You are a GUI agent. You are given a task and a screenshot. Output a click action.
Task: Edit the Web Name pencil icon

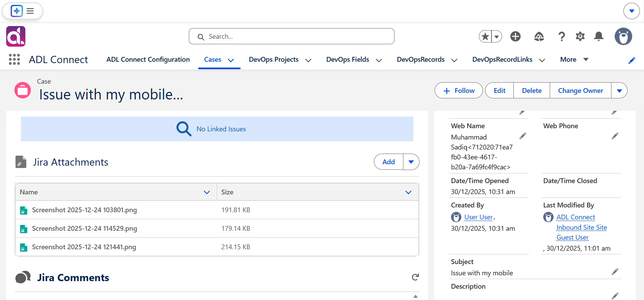(523, 136)
